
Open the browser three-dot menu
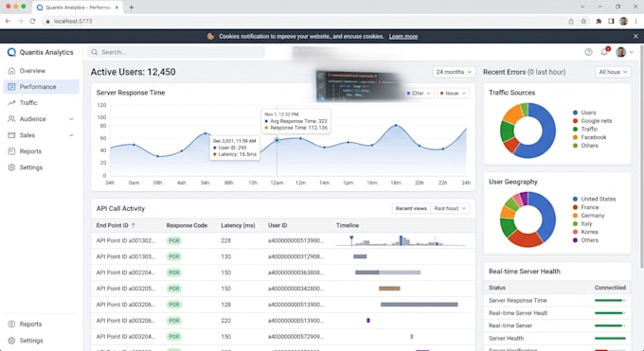(x=635, y=21)
